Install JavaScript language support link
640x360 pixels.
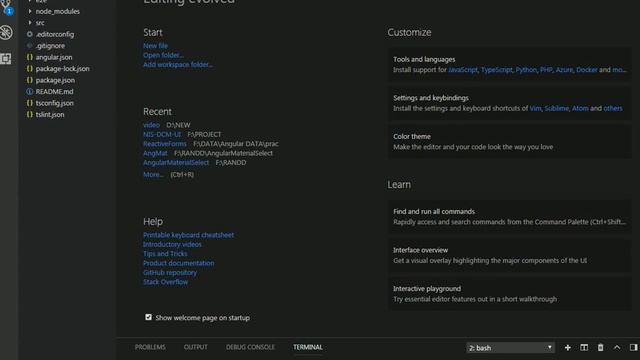[x=463, y=70]
